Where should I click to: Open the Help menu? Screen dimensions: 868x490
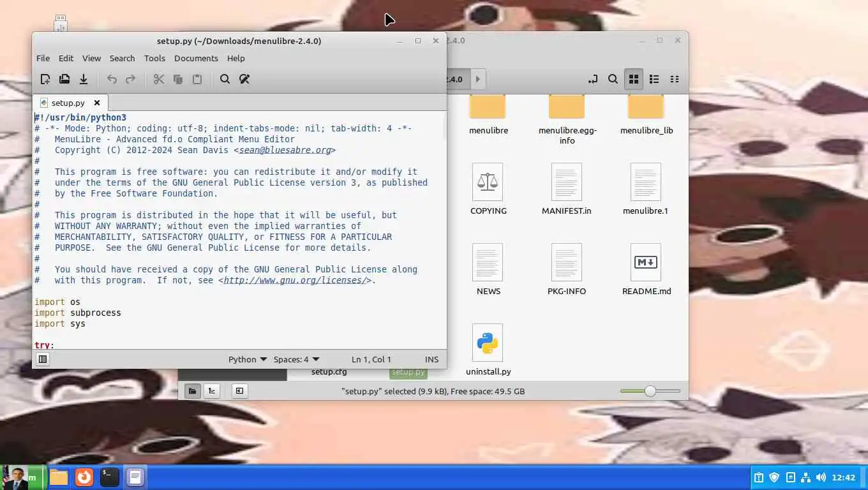point(236,58)
